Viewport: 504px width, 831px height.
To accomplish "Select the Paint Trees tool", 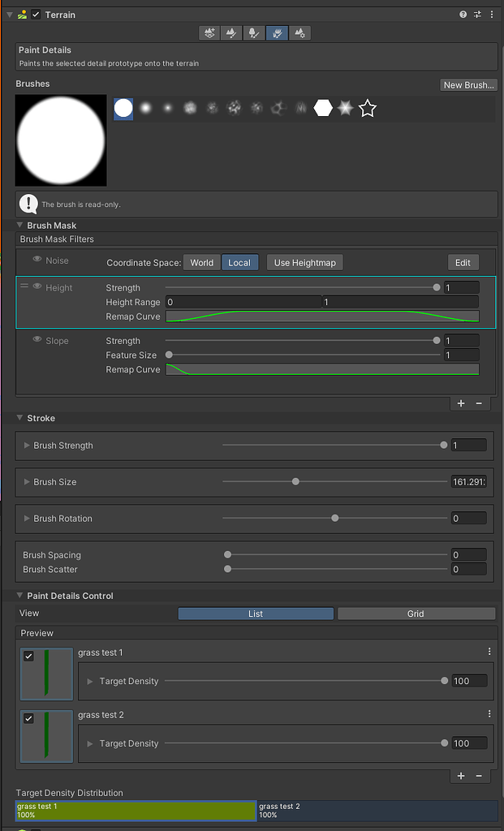I will point(254,33).
